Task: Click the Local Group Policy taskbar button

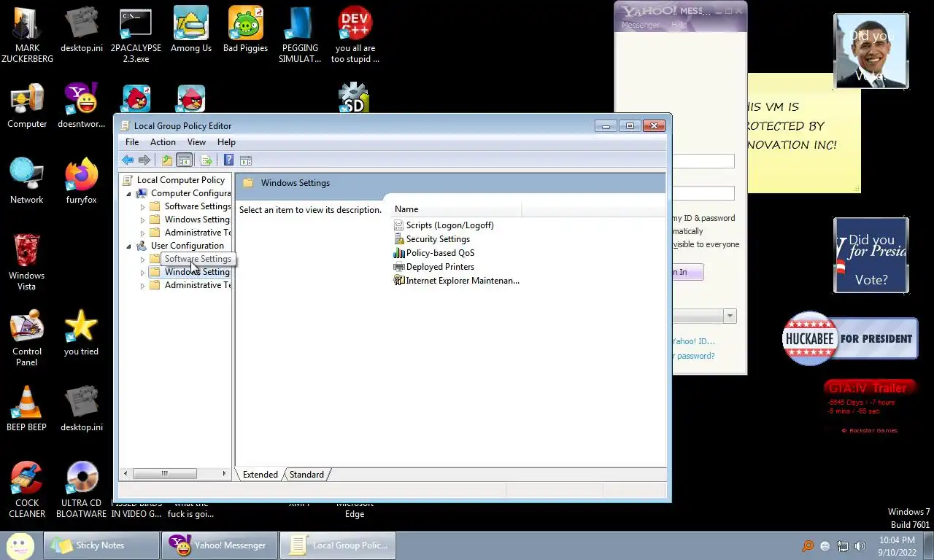Action: [x=338, y=545]
